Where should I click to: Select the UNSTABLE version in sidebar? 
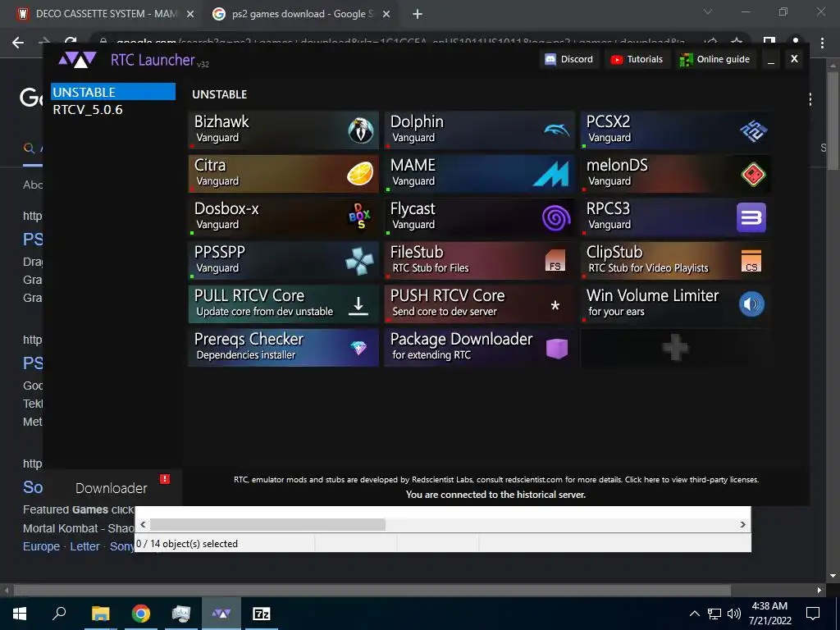tap(113, 92)
